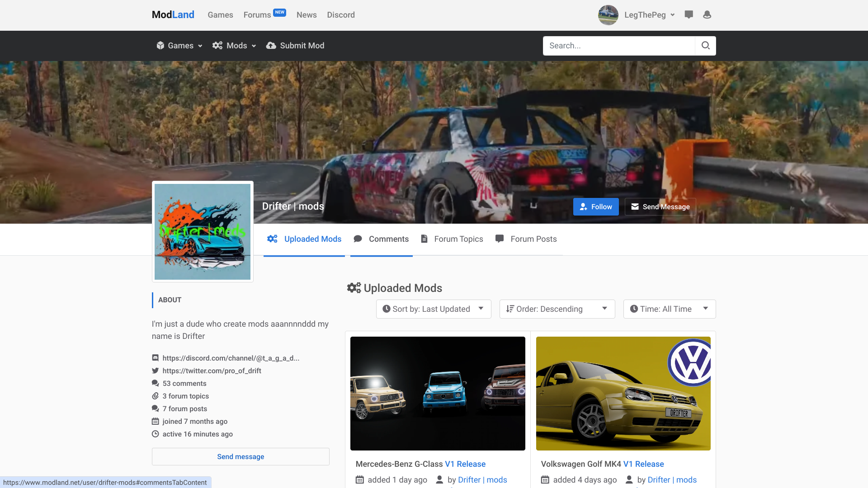Image resolution: width=868 pixels, height=488 pixels.
Task: Switch to the Forum Posts tab
Action: [526, 239]
